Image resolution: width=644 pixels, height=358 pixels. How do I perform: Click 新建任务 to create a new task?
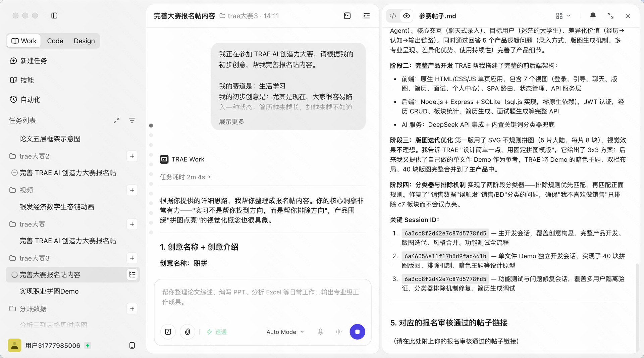pyautogui.click(x=29, y=61)
